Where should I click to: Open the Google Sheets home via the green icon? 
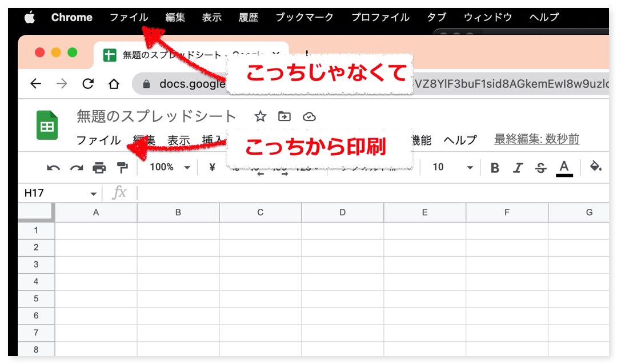point(47,125)
